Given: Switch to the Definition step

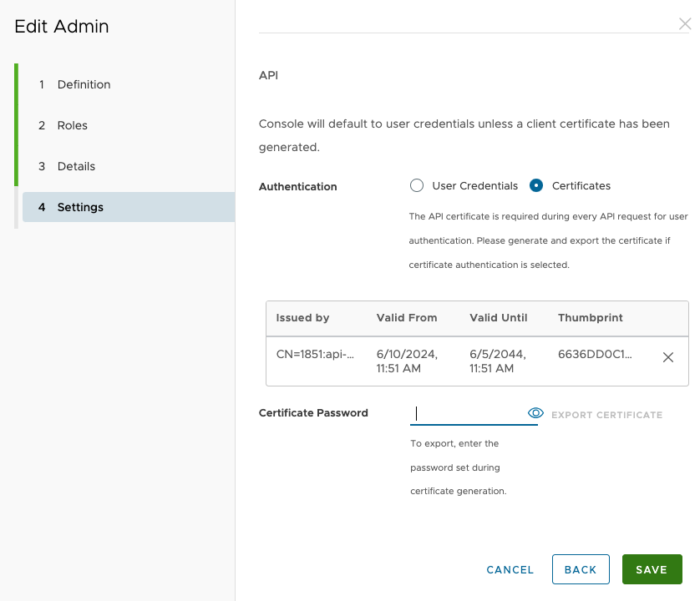Looking at the screenshot, I should [84, 84].
